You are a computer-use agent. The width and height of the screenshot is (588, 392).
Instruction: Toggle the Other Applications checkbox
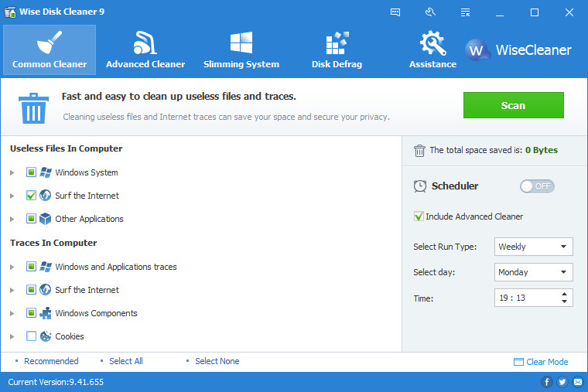31,219
